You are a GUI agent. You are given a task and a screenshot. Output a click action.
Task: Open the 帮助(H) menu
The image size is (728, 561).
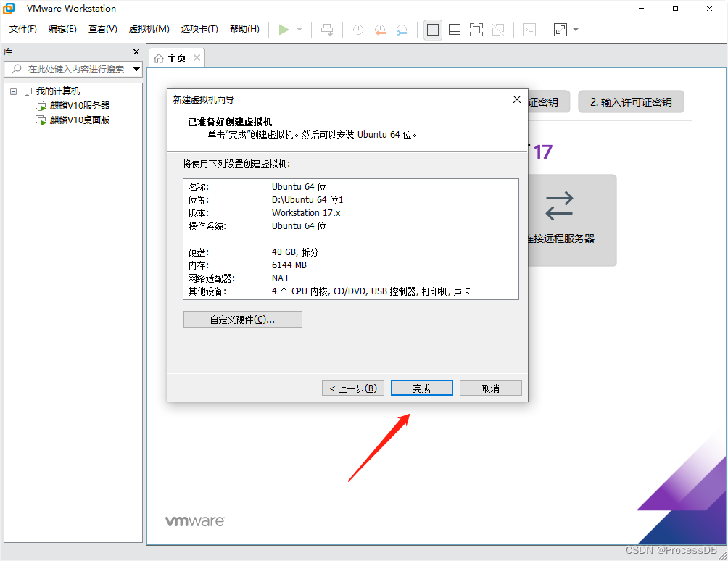pyautogui.click(x=244, y=29)
